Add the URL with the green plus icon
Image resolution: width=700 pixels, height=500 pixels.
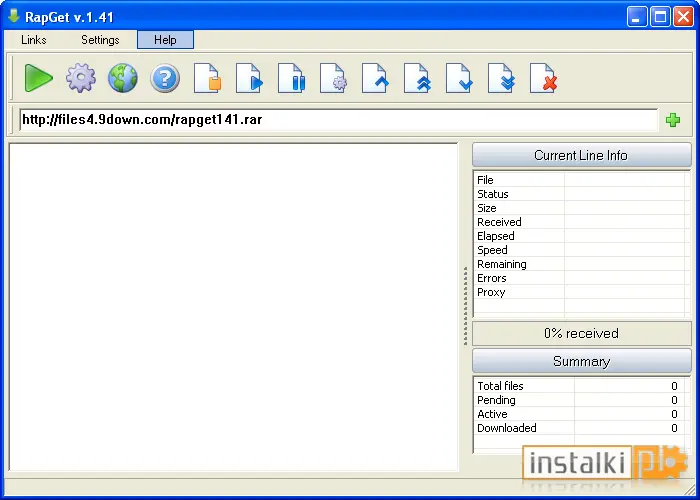point(673,120)
